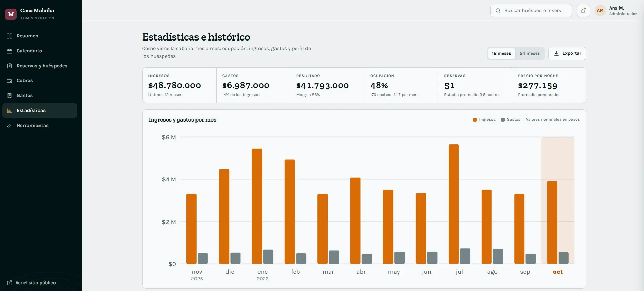This screenshot has width=644, height=291.
Task: Go to Calendario in the sidebar
Action: (x=40, y=51)
